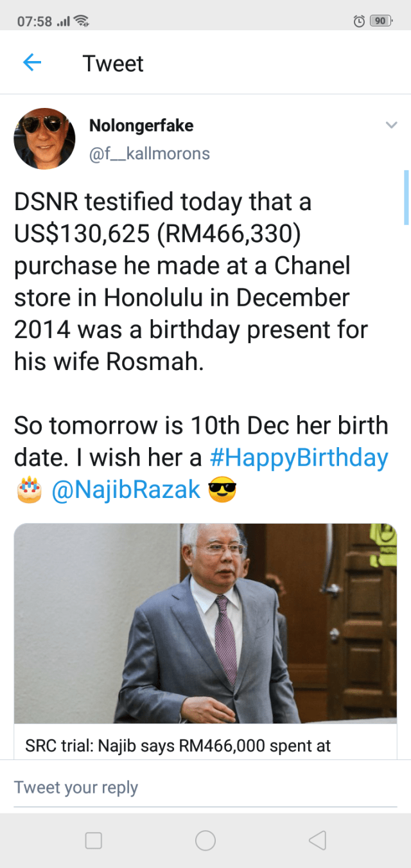
Task: Tap the birthday cake emoji
Action: pos(28,492)
